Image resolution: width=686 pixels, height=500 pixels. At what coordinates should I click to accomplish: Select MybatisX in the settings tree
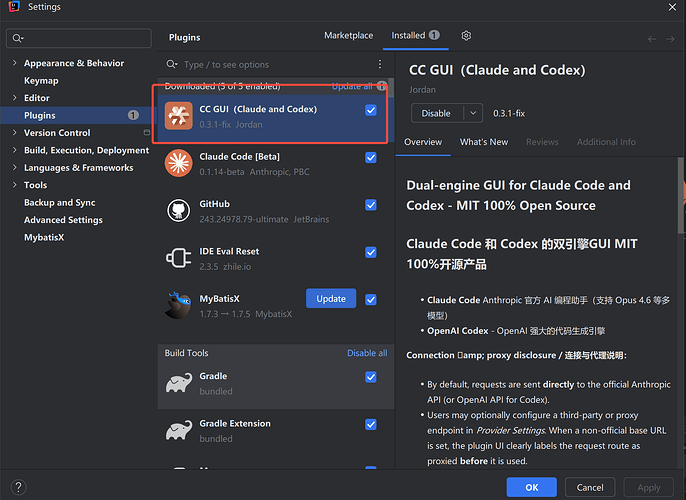(x=44, y=237)
